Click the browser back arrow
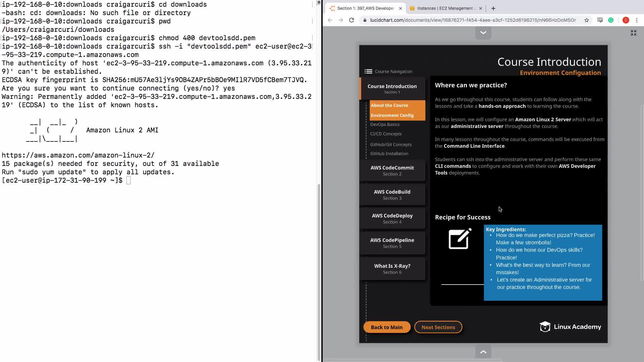 330,20
